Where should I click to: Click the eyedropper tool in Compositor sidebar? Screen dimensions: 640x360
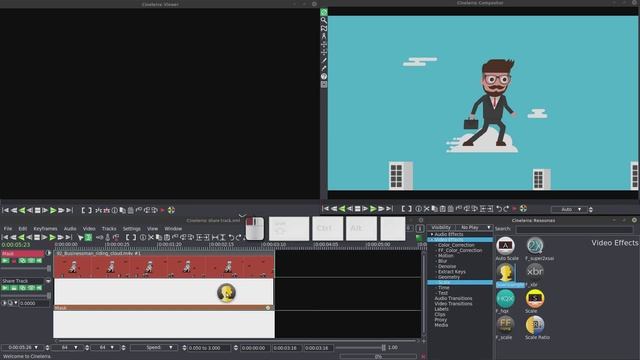324,68
